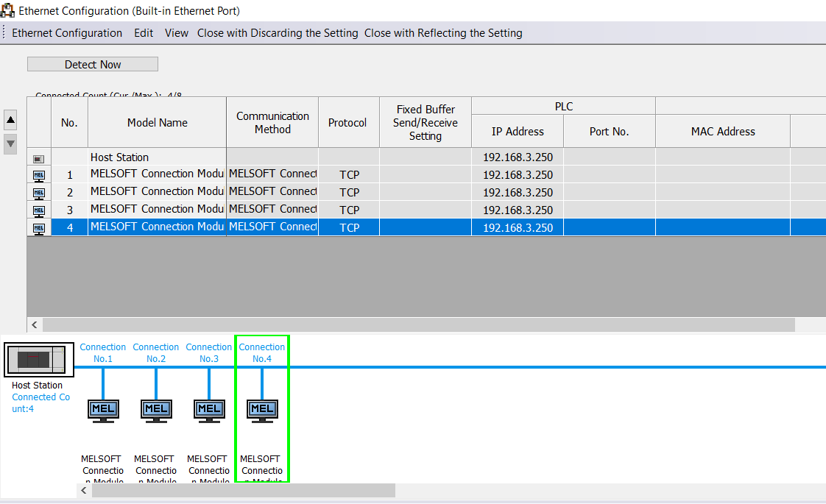
Task: Open the Edit menu
Action: point(144,33)
